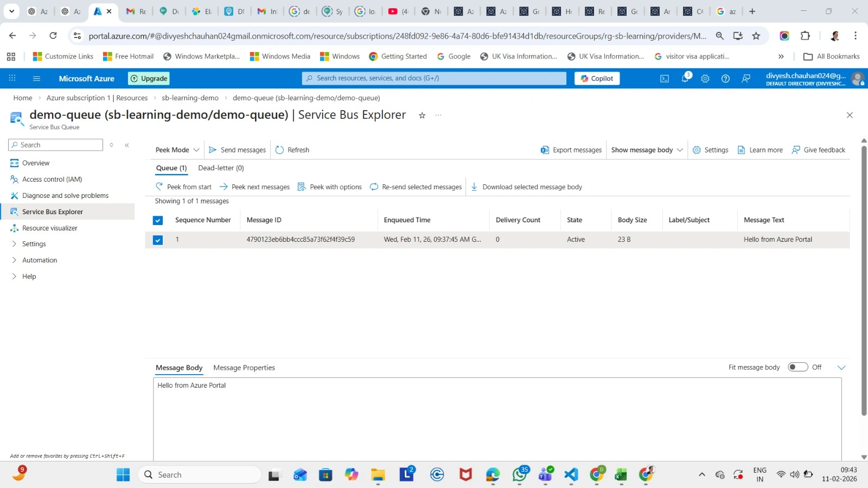This screenshot has height=488, width=868.
Task: Open portal settings gear in header
Action: tap(705, 79)
